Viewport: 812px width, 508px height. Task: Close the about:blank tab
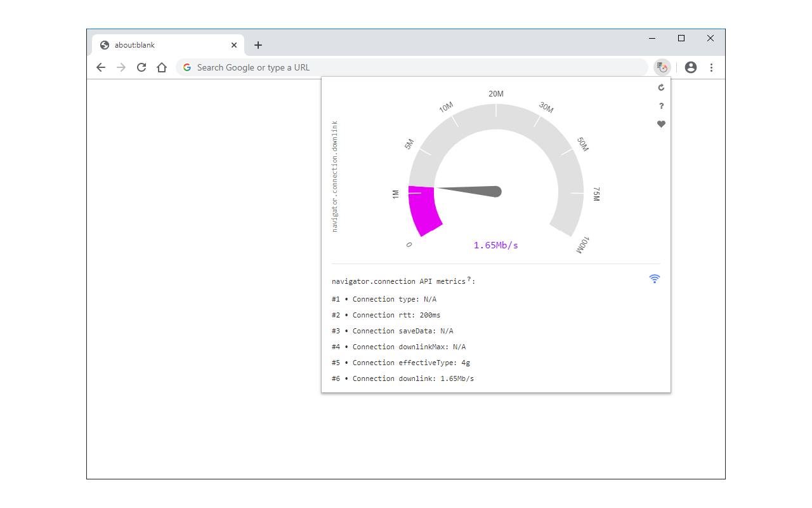click(x=234, y=45)
